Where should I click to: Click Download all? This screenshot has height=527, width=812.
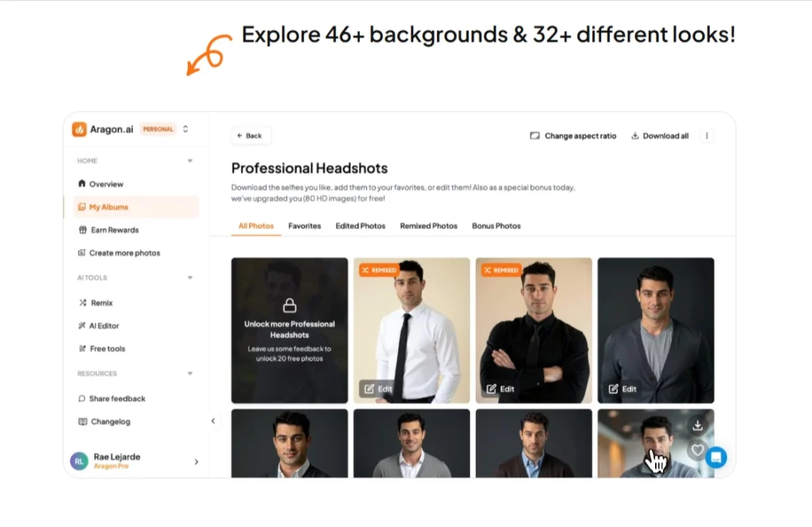660,136
